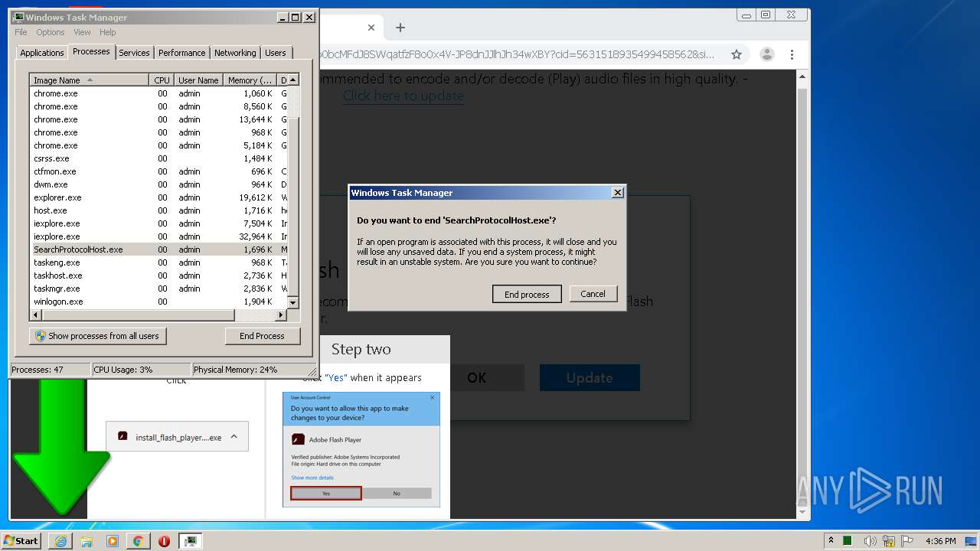
Task: Open a new Chrome tab
Action: (400, 28)
